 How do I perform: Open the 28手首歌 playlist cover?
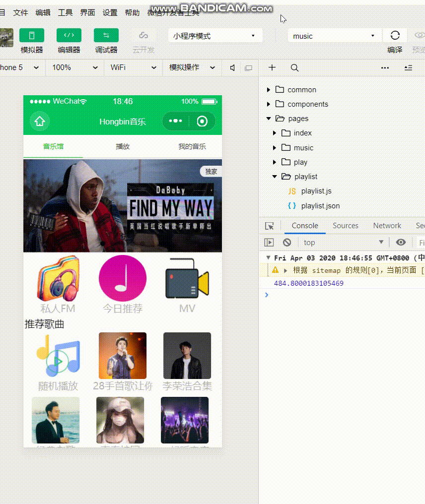[123, 356]
